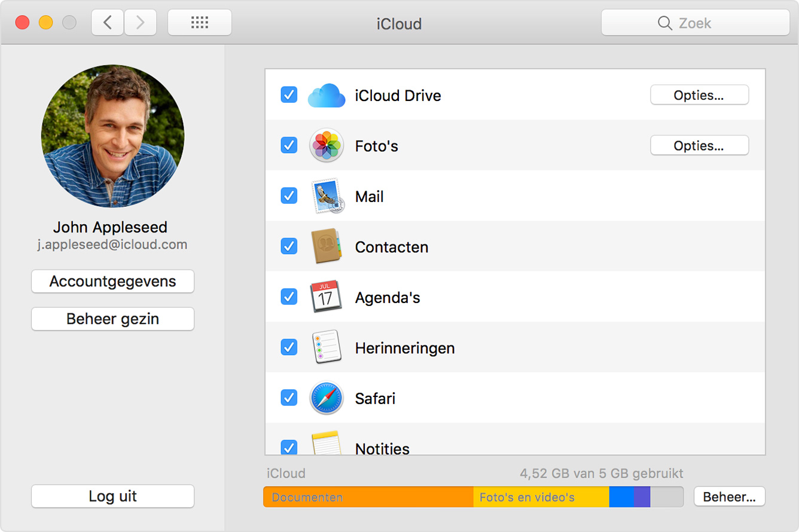Open Opties for iCloud Drive
799x532 pixels.
click(699, 94)
